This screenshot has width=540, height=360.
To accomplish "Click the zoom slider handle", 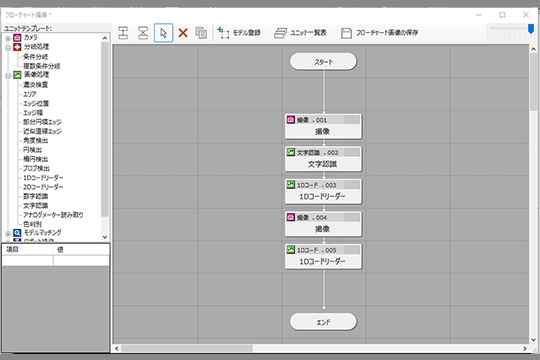I will coord(531,29).
